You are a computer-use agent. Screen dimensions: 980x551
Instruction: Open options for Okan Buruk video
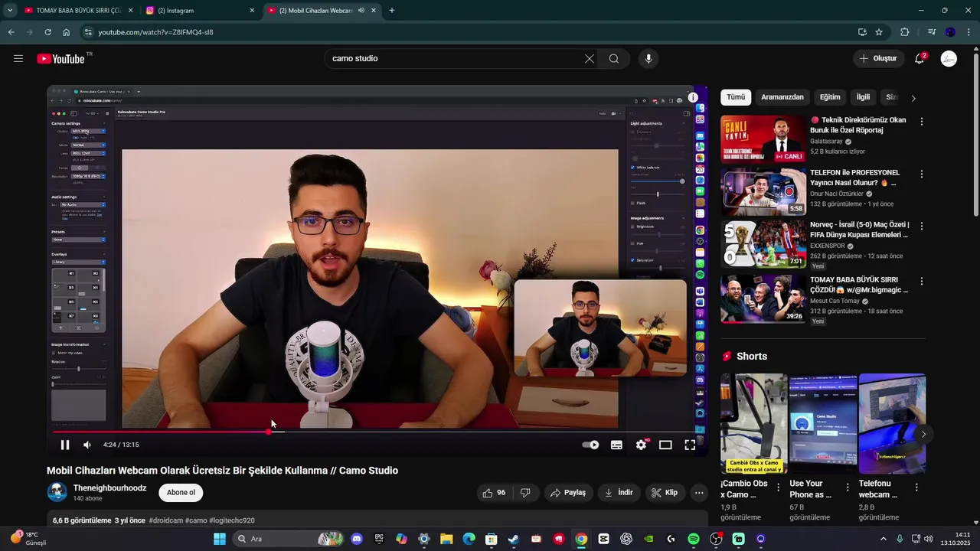tap(922, 122)
